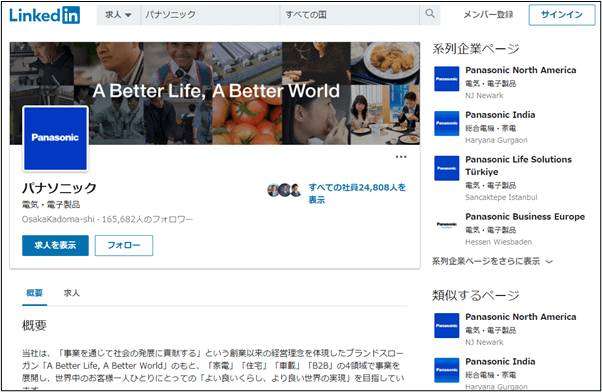Click the search magnifier icon

click(x=430, y=14)
